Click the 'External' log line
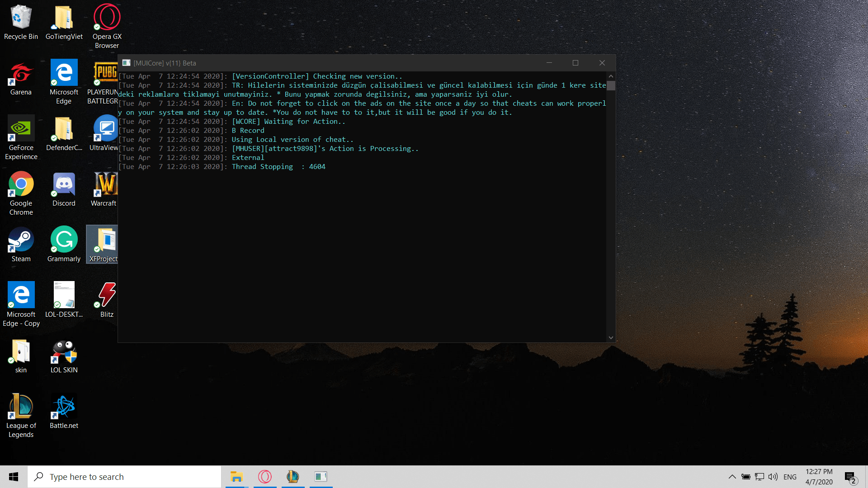This screenshot has height=488, width=868. click(x=248, y=158)
